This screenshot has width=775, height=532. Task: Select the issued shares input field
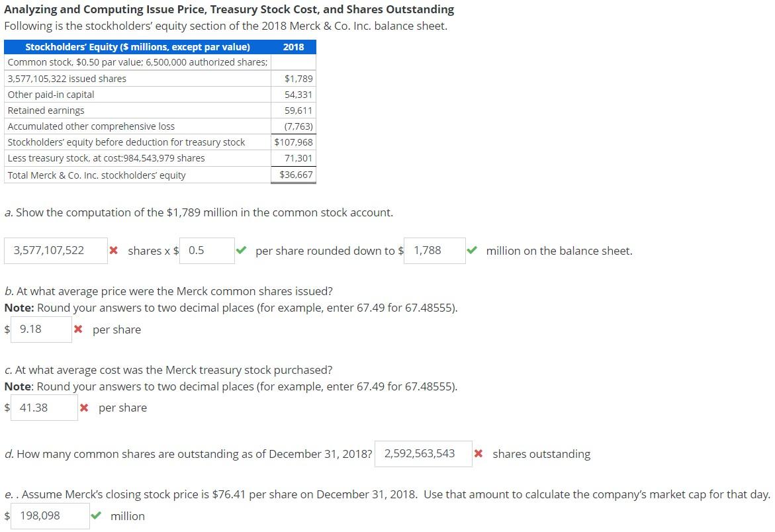pos(56,250)
